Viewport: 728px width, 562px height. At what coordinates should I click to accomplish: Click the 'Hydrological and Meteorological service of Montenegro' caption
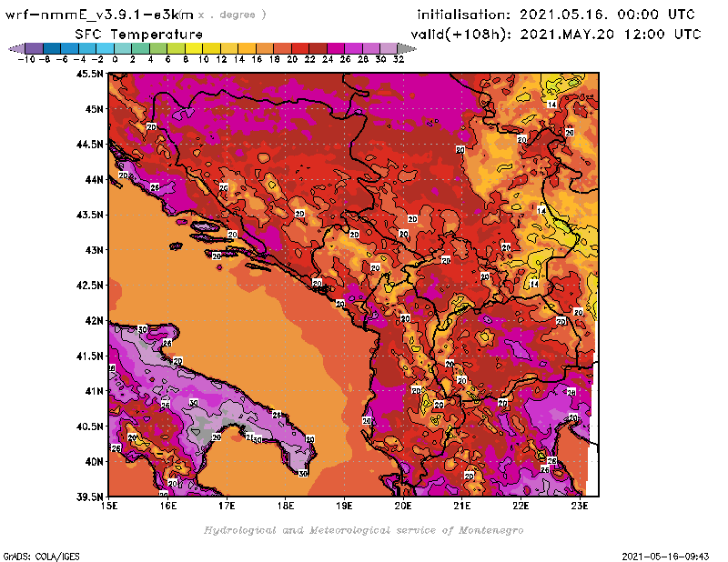pyautogui.click(x=363, y=530)
